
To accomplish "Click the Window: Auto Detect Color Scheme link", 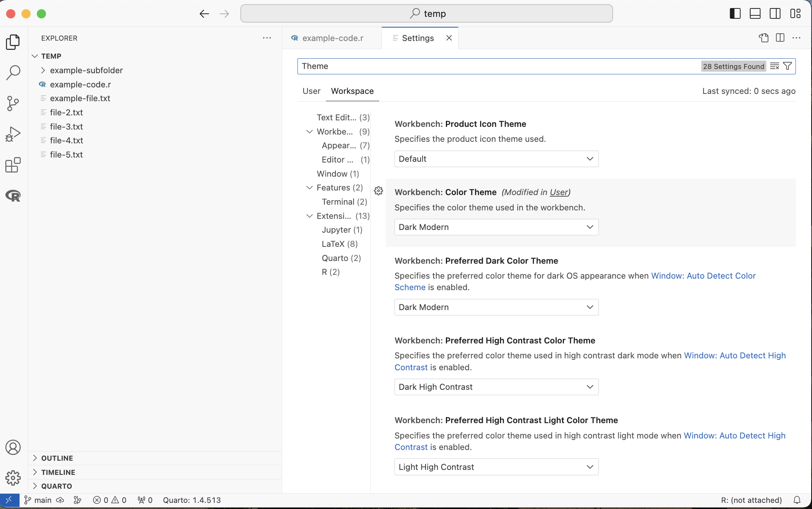I will (703, 276).
